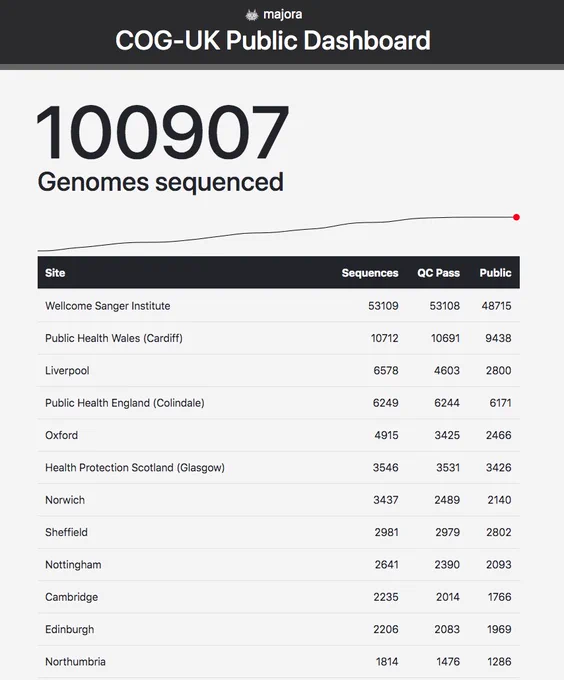Click Edinburgh Public value 1969

pyautogui.click(x=499, y=629)
